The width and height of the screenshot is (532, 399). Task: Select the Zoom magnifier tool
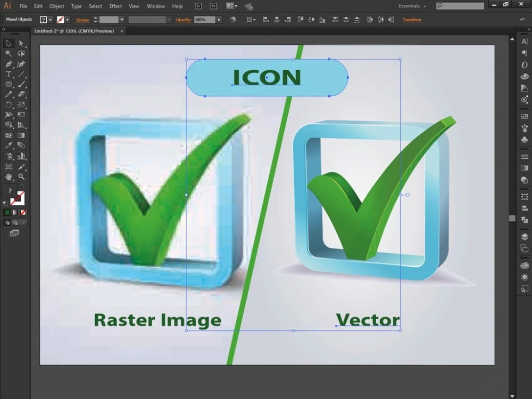(21, 177)
